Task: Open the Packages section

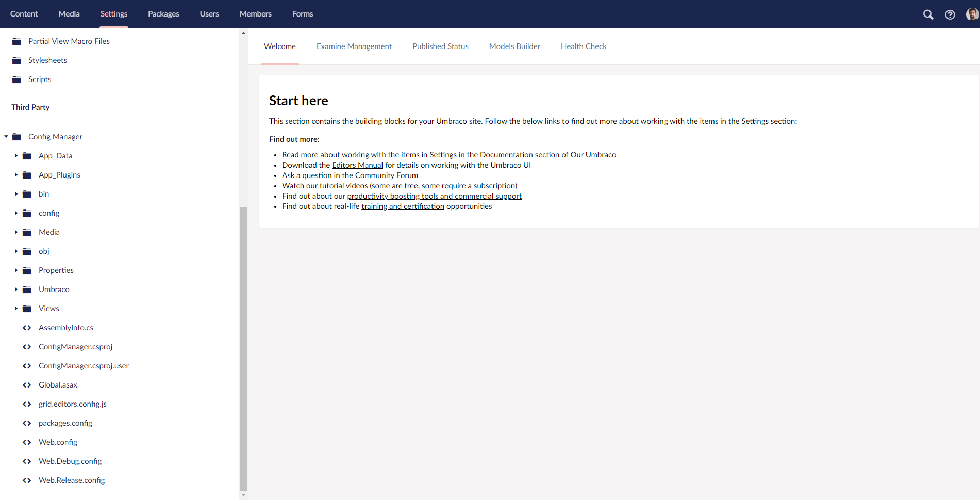Action: pos(163,14)
